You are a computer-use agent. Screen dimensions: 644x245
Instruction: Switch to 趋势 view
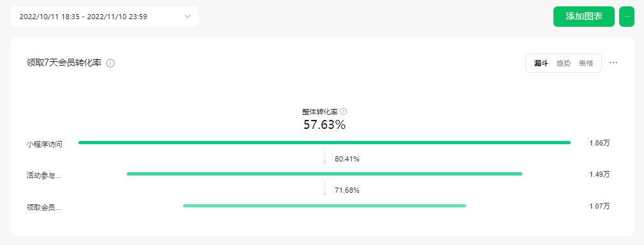click(x=564, y=63)
